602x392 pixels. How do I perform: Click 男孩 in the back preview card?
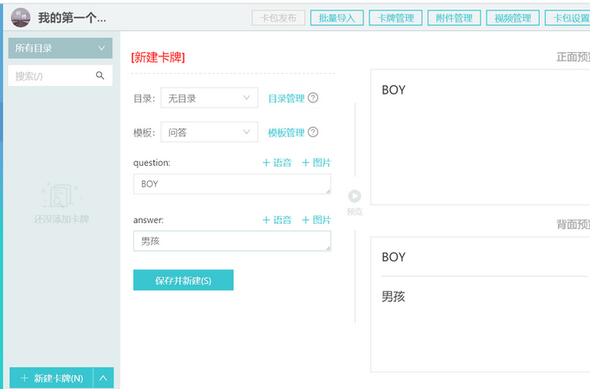(x=394, y=296)
